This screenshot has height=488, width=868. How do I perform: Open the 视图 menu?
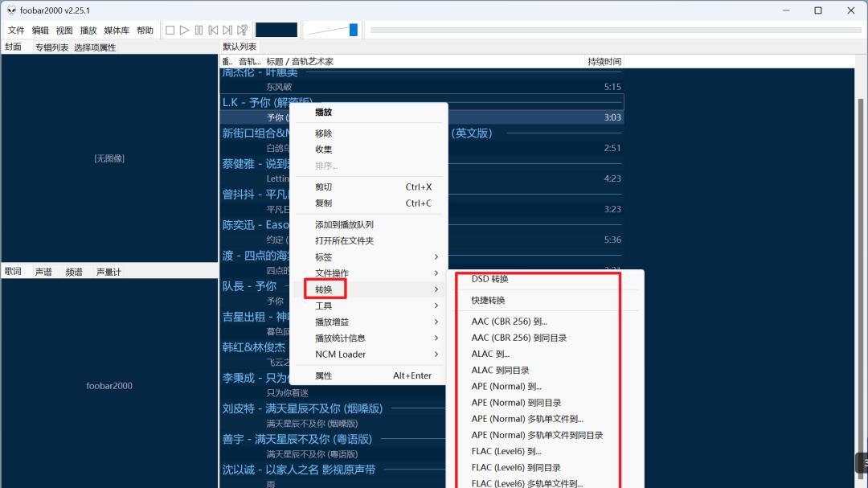tap(64, 30)
